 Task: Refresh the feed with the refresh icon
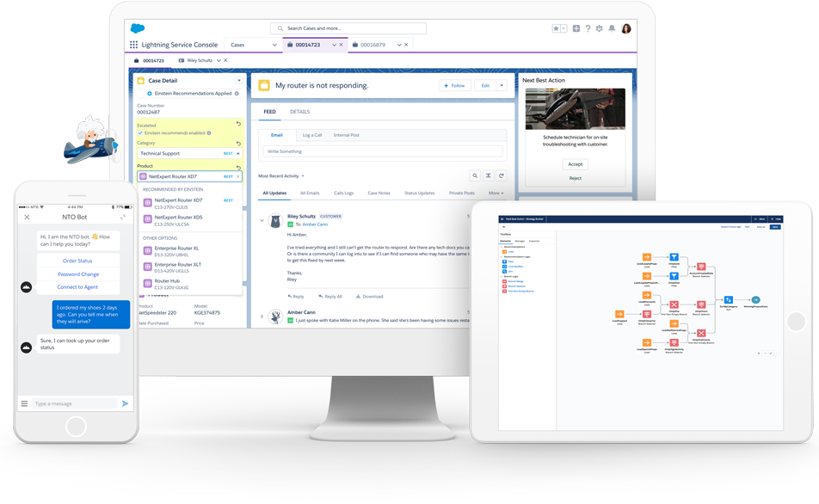[x=502, y=175]
